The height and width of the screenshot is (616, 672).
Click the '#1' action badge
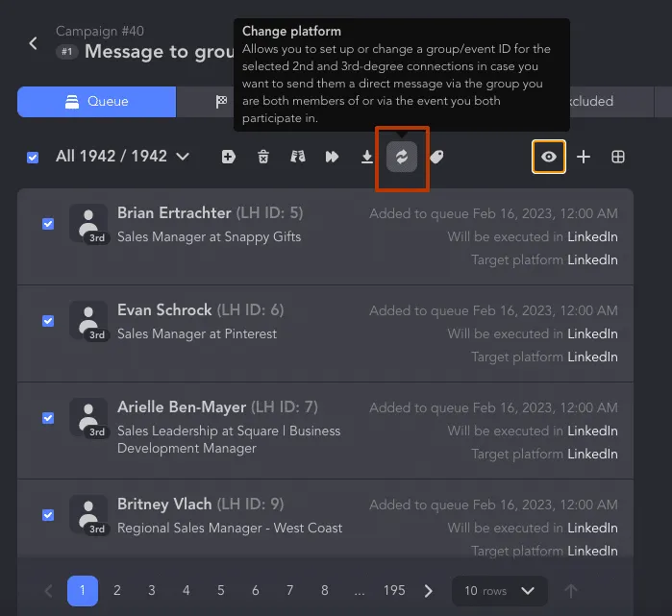(67, 52)
